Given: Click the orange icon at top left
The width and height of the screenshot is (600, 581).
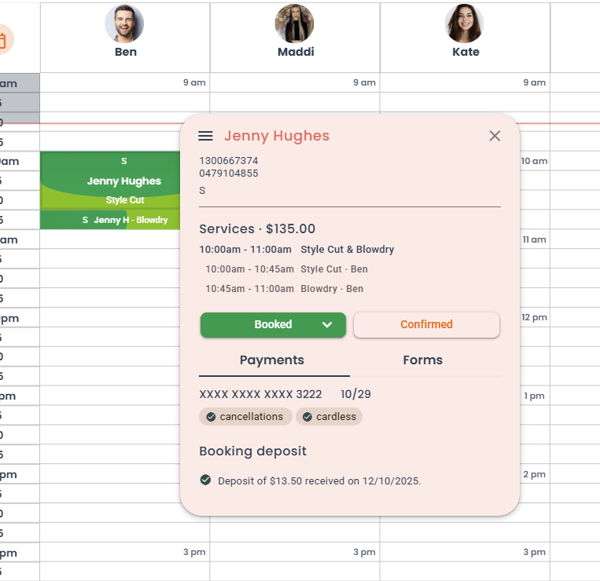Looking at the screenshot, I should [x=3, y=41].
